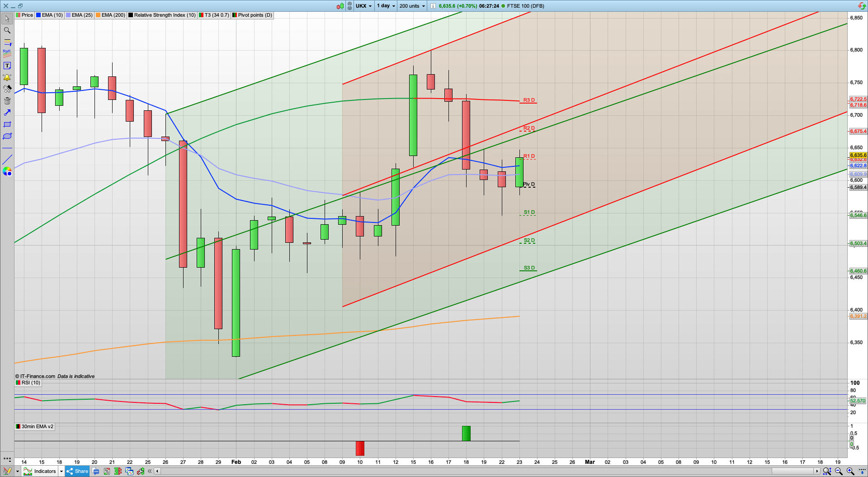Screen dimensions: 868x477
Task: Select the text annotation tool
Action: click(x=7, y=65)
